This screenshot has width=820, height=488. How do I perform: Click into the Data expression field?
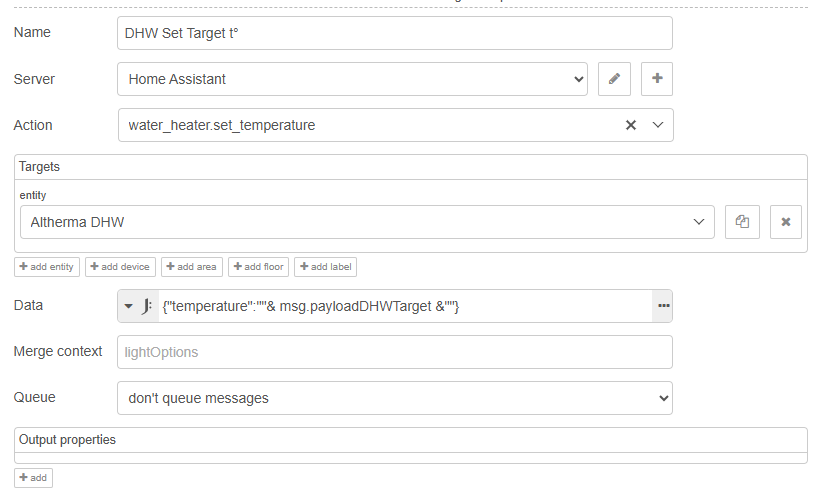[x=405, y=306]
